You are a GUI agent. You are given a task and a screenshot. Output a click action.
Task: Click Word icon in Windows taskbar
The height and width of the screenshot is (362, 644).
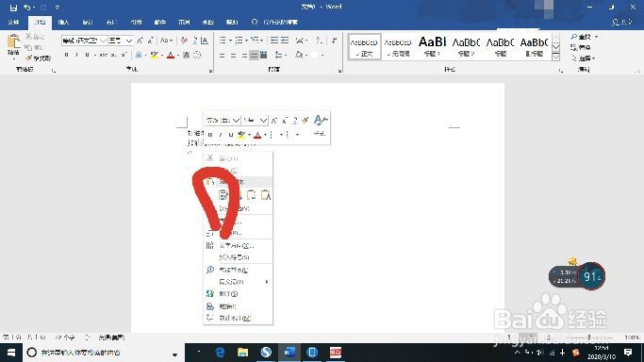[289, 353]
